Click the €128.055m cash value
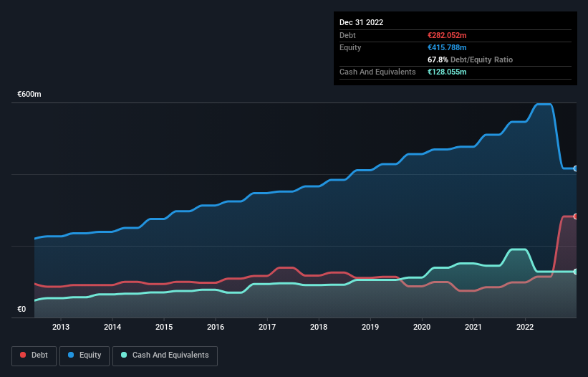This screenshot has width=588, height=377. point(447,72)
